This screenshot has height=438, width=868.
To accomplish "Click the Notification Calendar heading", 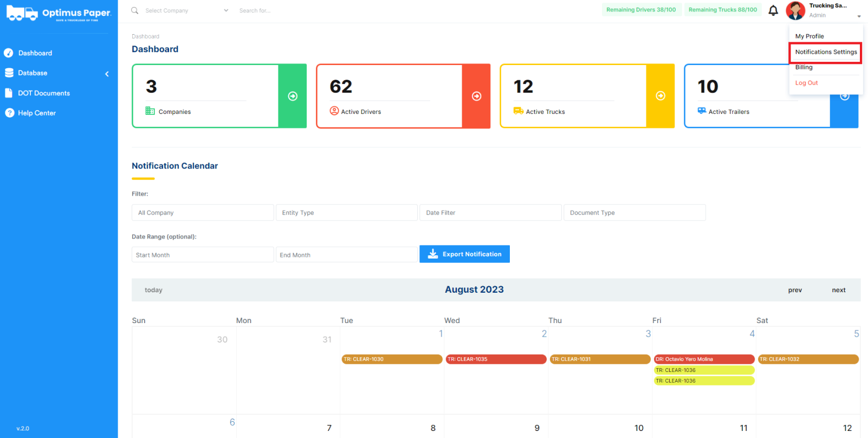I will point(174,166).
